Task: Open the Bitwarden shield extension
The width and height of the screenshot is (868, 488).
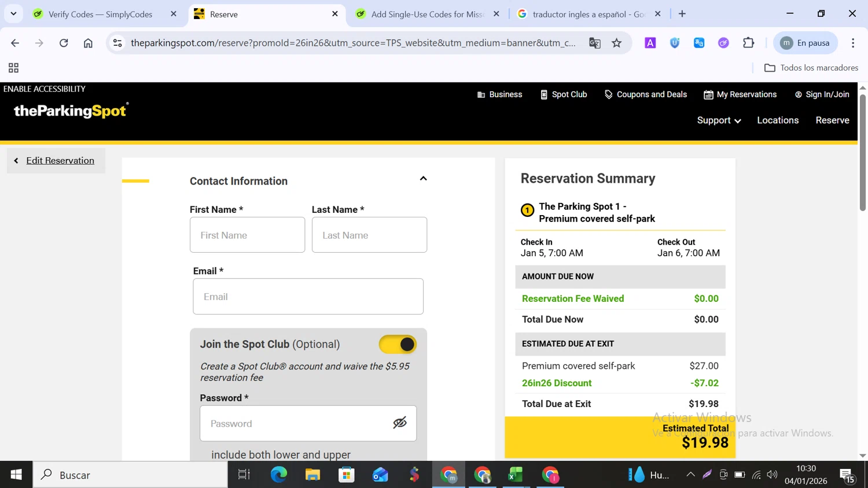Action: pyautogui.click(x=675, y=43)
